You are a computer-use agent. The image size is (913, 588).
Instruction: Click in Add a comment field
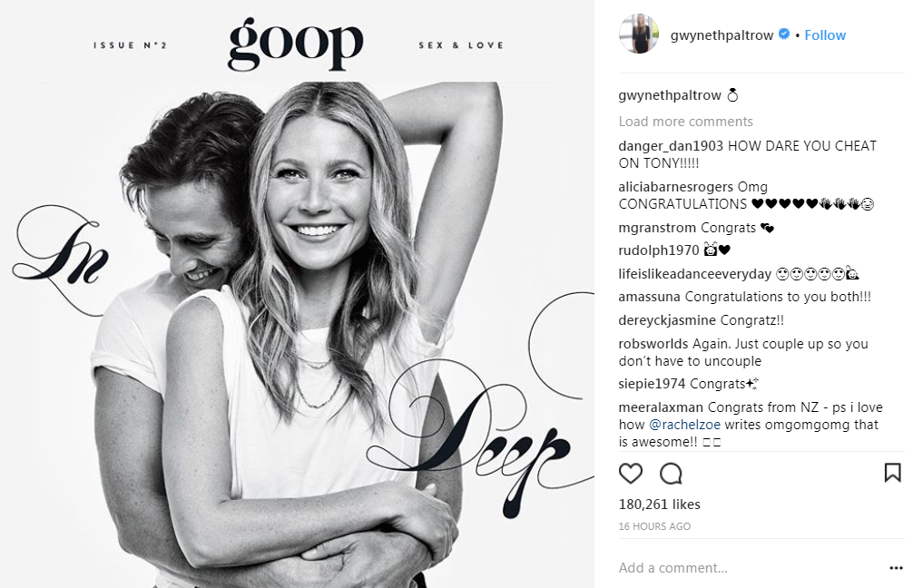[751, 568]
